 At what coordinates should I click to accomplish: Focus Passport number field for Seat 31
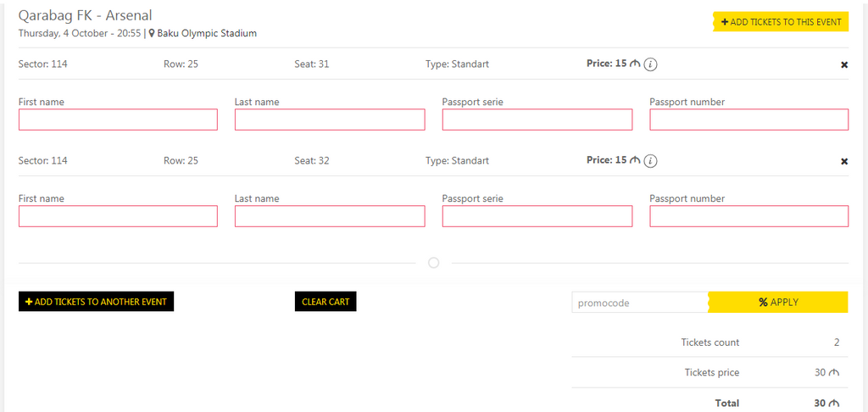pos(749,120)
